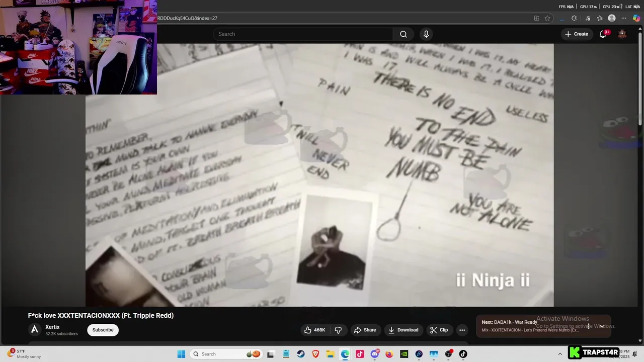Switch to Microsoft Edge on the taskbar
This screenshot has height=362, width=644.
(345, 354)
